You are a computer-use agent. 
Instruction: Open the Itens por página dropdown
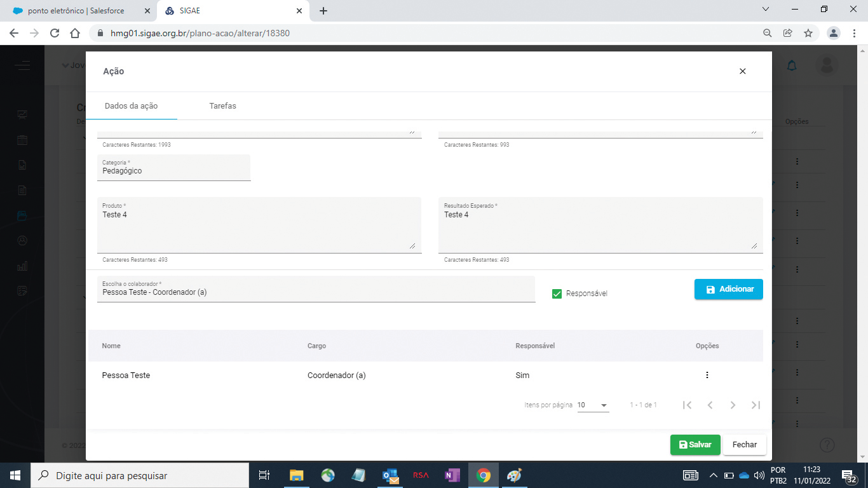pos(593,405)
